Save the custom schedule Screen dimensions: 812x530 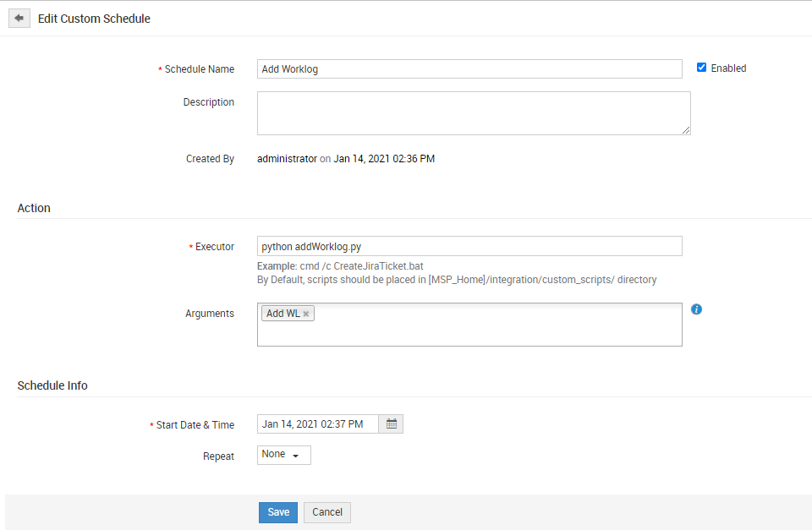tap(278, 512)
